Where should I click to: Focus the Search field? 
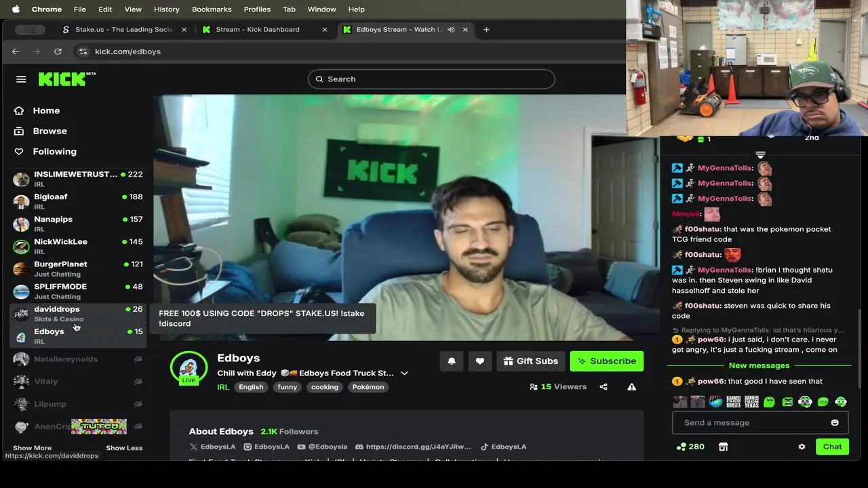[431, 79]
